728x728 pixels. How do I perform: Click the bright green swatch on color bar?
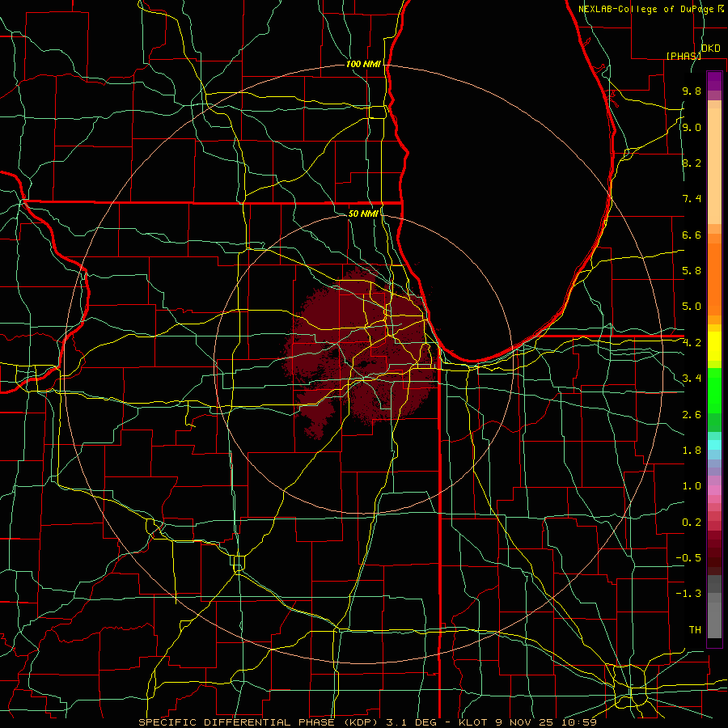coord(714,390)
